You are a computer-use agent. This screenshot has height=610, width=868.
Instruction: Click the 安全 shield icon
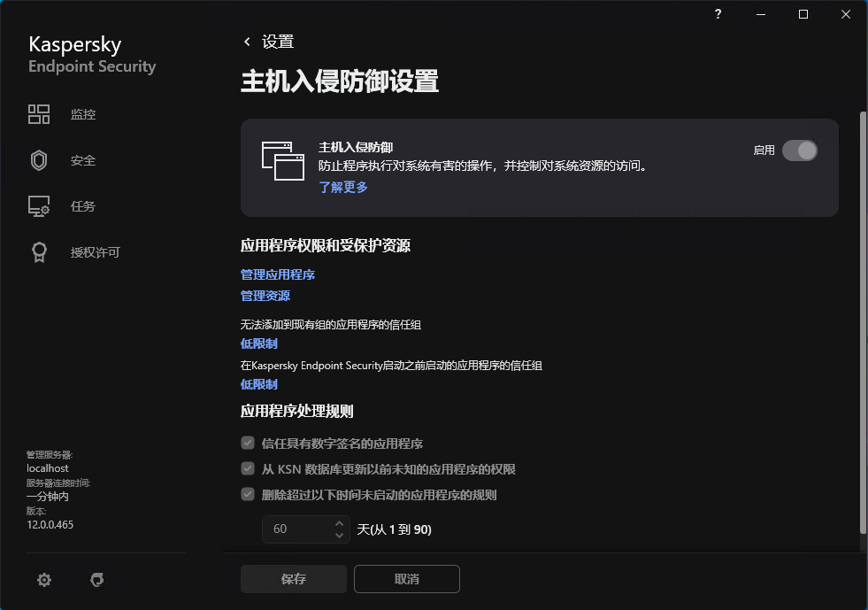[x=39, y=160]
